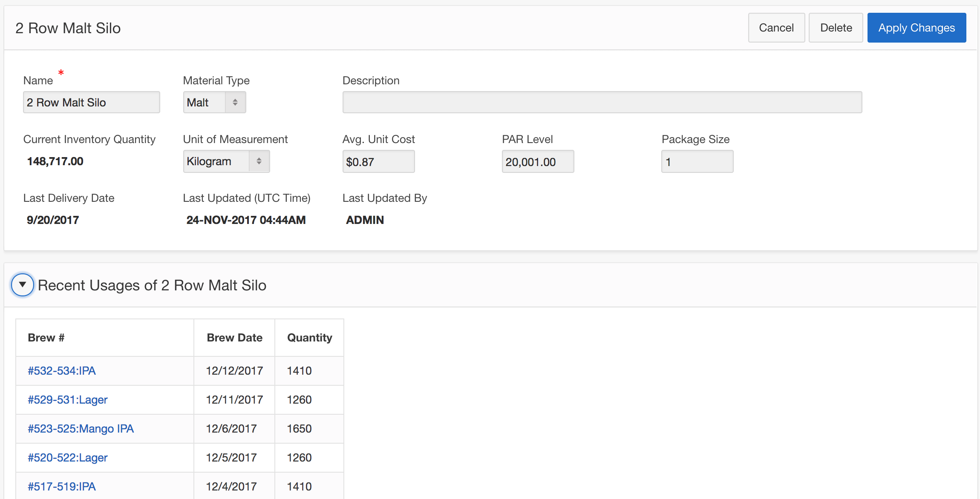Open brew #517-519:IPA link
This screenshot has height=499, width=980.
[x=62, y=487]
